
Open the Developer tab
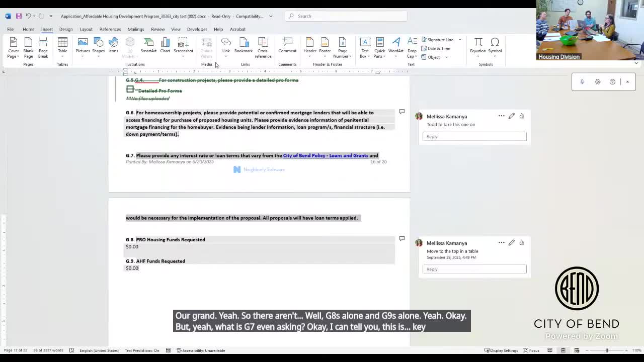point(197,29)
